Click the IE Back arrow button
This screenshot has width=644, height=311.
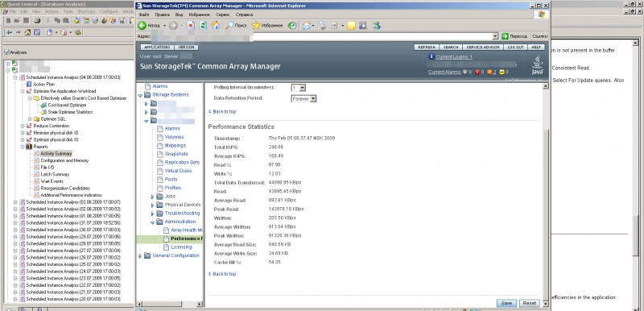click(142, 26)
